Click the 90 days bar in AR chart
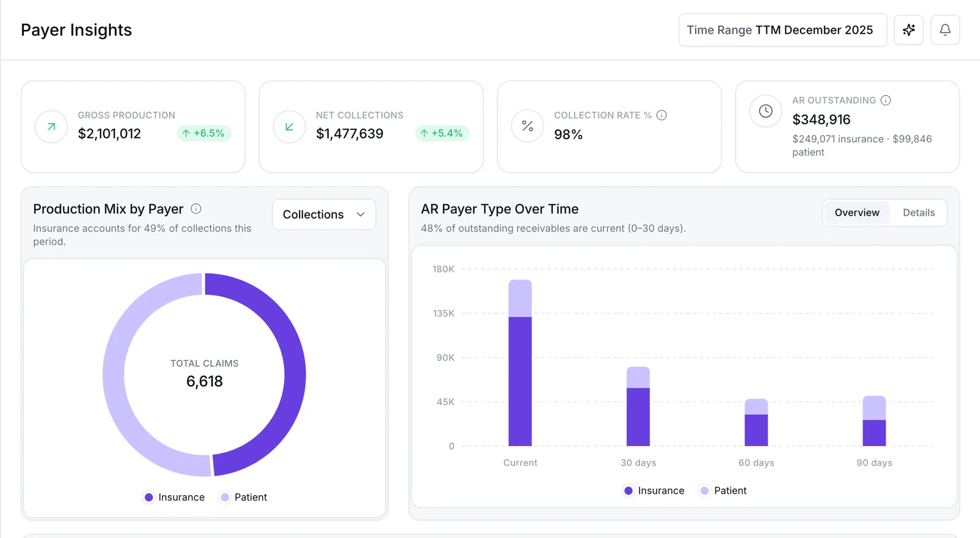This screenshot has height=538, width=980. point(874,421)
